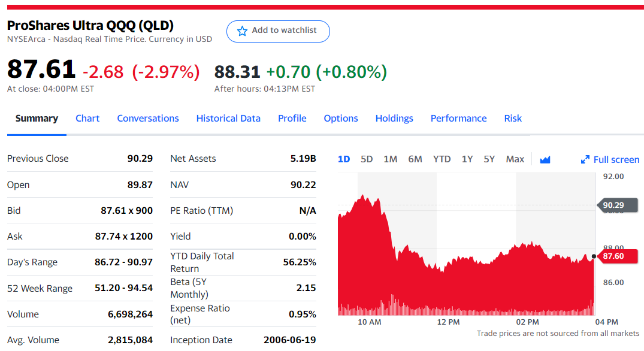Click the +0.70 after hours change
This screenshot has width=644, height=351.
point(288,72)
